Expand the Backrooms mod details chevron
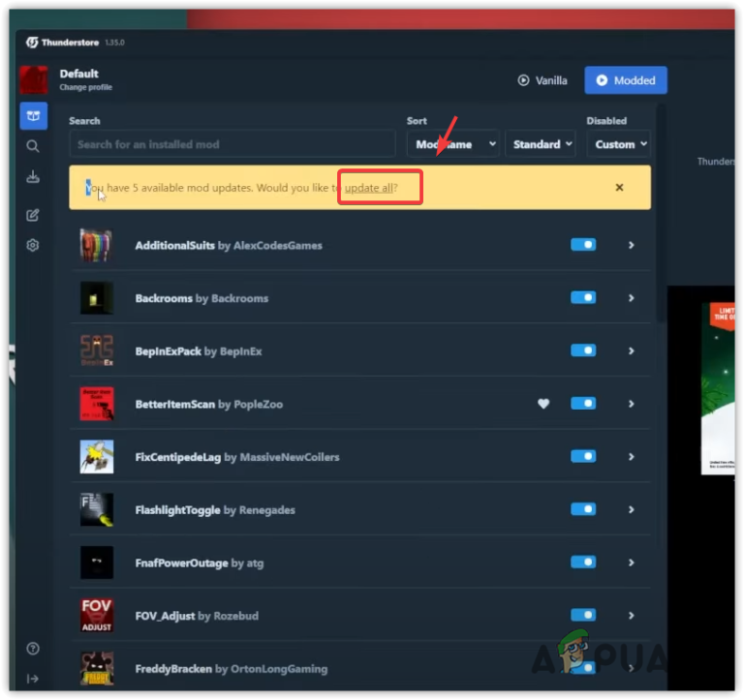The width and height of the screenshot is (744, 700). click(x=631, y=298)
